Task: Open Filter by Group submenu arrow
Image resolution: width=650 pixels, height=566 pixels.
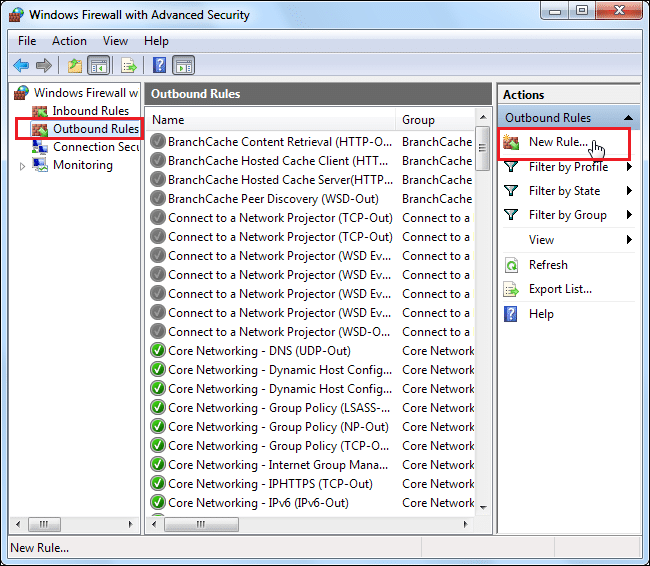Action: (x=629, y=215)
